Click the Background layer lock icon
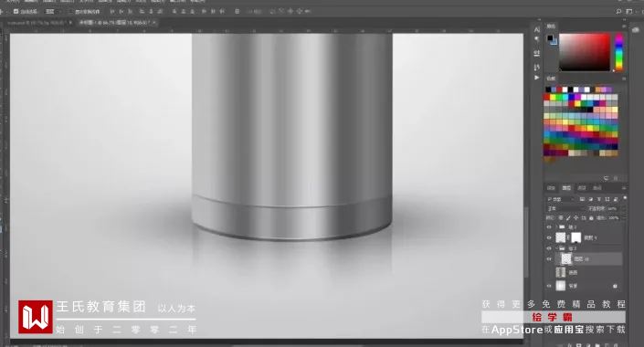The height and width of the screenshot is (347, 644). [x=615, y=286]
